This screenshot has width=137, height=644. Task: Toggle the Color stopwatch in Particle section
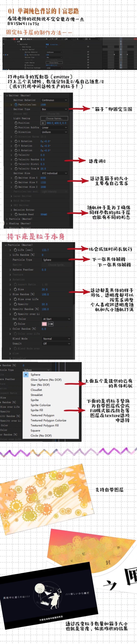15,324
